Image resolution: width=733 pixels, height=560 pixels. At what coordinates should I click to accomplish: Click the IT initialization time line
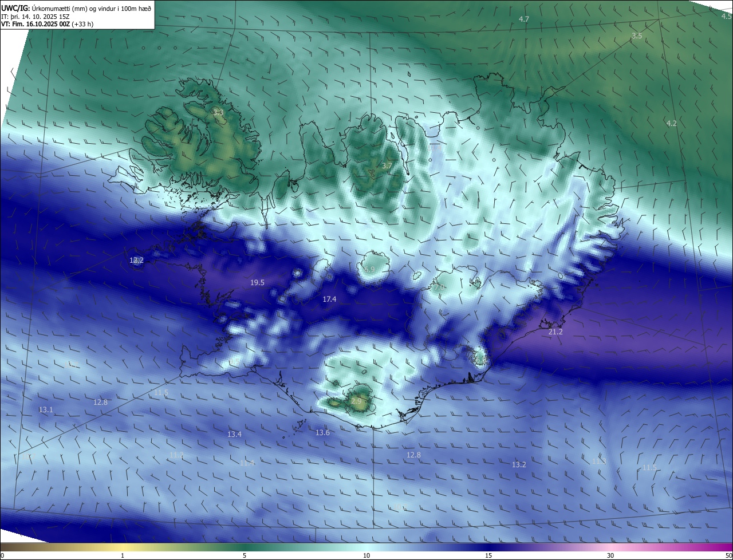coord(36,16)
